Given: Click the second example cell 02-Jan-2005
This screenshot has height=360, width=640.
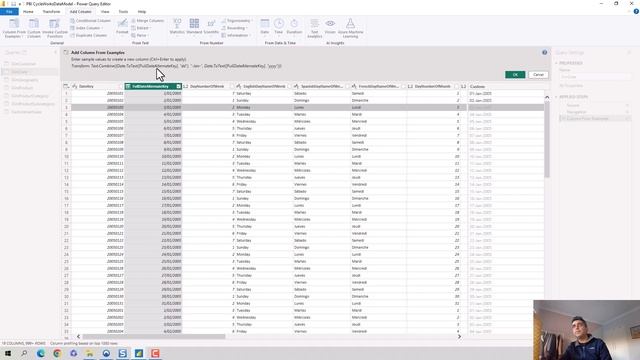Looking at the screenshot, I should click(506, 100).
